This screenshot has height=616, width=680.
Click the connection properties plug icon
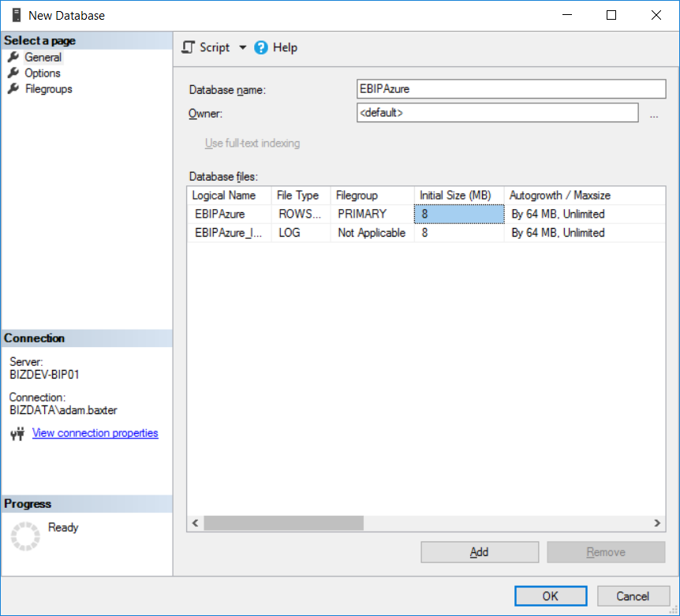tap(18, 434)
